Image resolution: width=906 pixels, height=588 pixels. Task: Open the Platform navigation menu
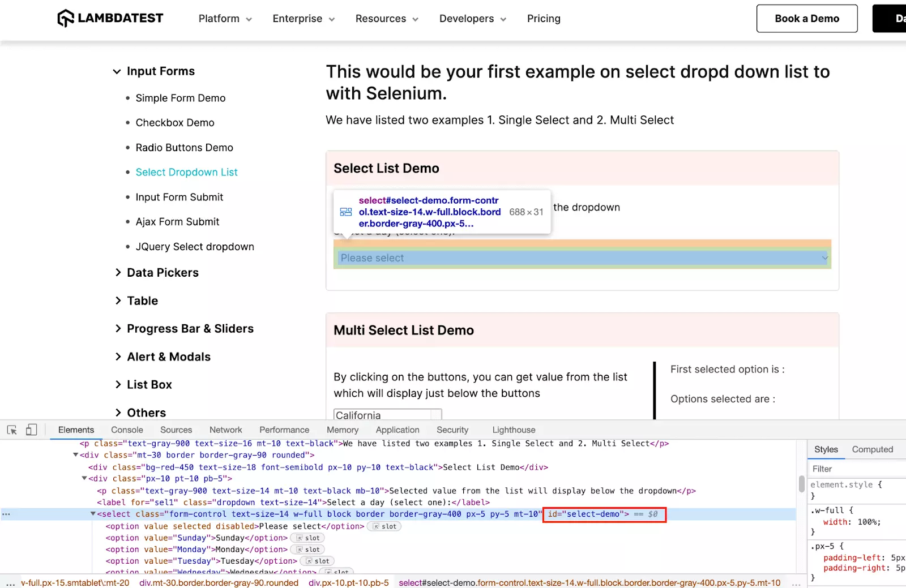coord(225,19)
